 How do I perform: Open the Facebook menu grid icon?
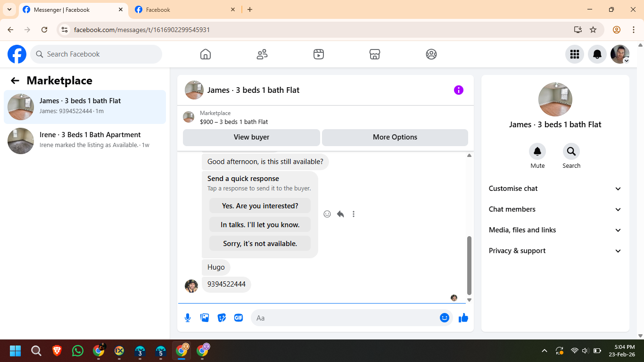pos(575,54)
